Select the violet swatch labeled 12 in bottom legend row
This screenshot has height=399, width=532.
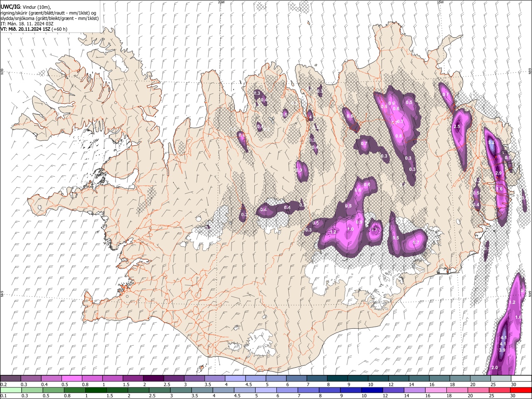click(393, 390)
